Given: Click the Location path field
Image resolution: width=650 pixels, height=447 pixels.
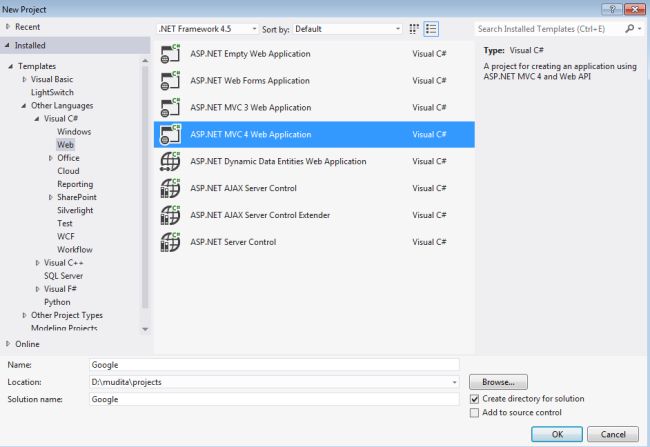Looking at the screenshot, I should pos(274,382).
